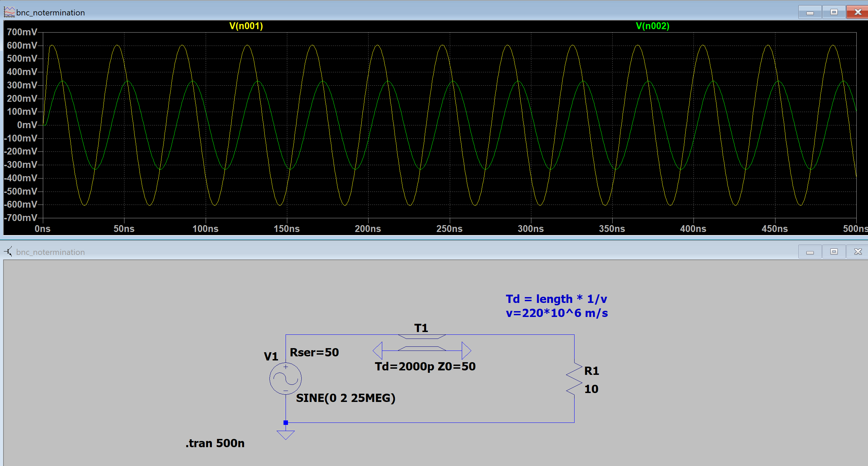Click the waveform window title icon
The image size is (868, 466).
coord(9,12)
